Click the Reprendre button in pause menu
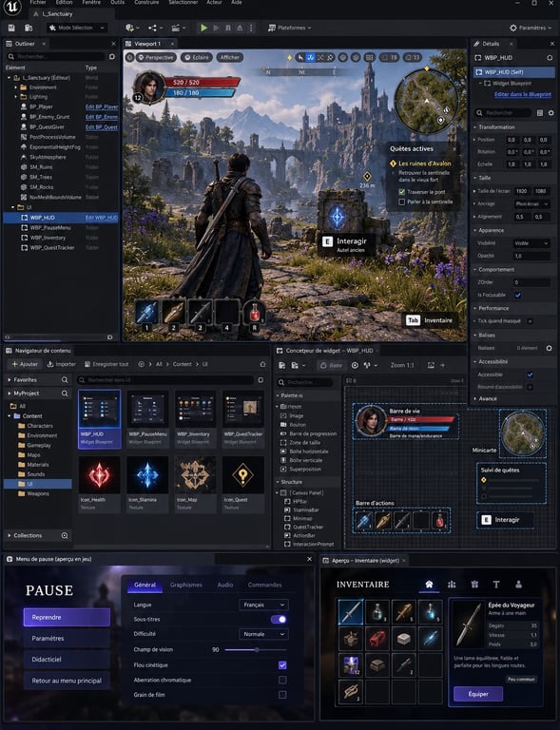This screenshot has width=560, height=730. (67, 617)
